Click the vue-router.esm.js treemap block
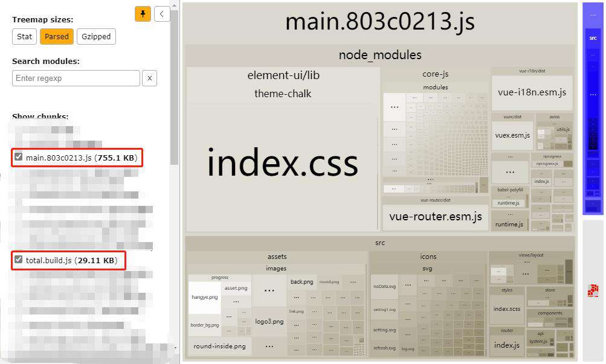This screenshot has height=364, width=606. pyautogui.click(x=436, y=217)
